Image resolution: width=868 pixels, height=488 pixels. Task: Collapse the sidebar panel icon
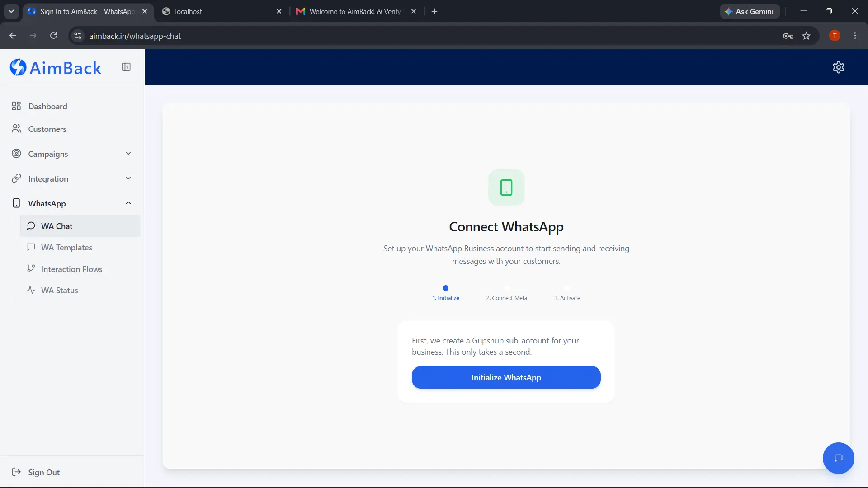click(126, 67)
